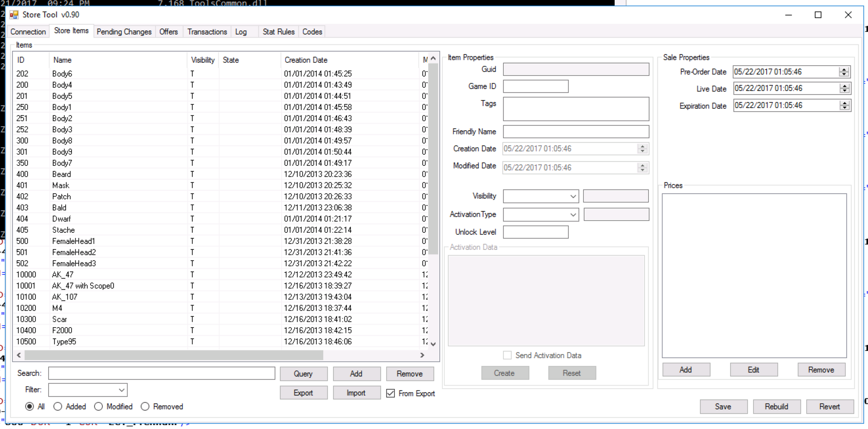The width and height of the screenshot is (868, 429).
Task: Switch to the Transactions tab
Action: pos(207,32)
